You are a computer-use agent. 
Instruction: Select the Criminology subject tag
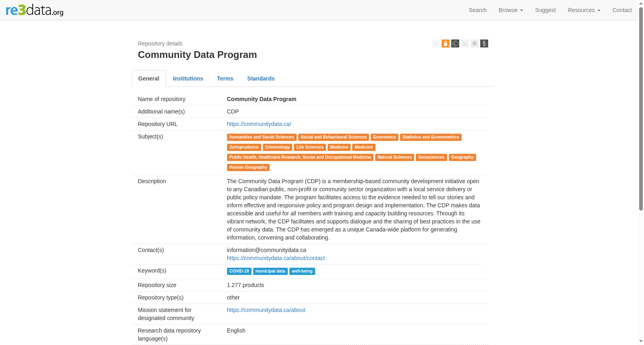tap(277, 147)
